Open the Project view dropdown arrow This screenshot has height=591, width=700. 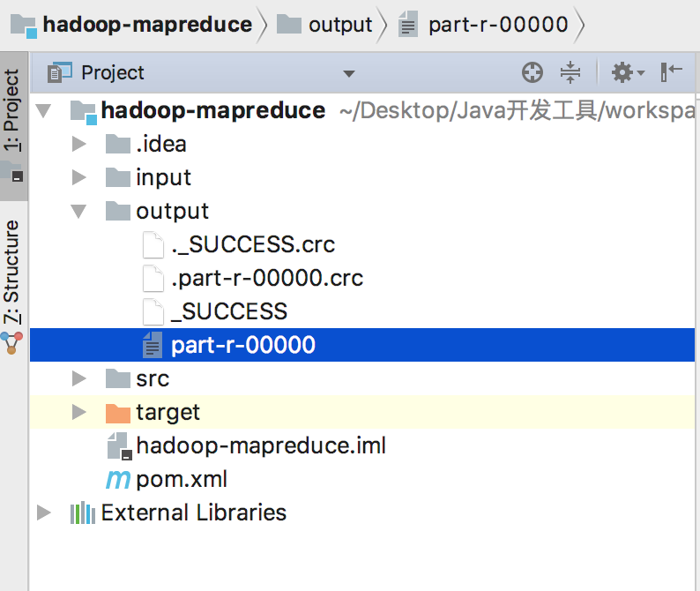[x=348, y=73]
